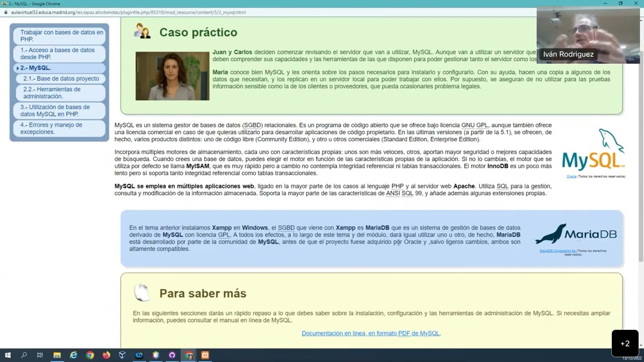Open Google Chrome taskbar icon

coord(90,355)
